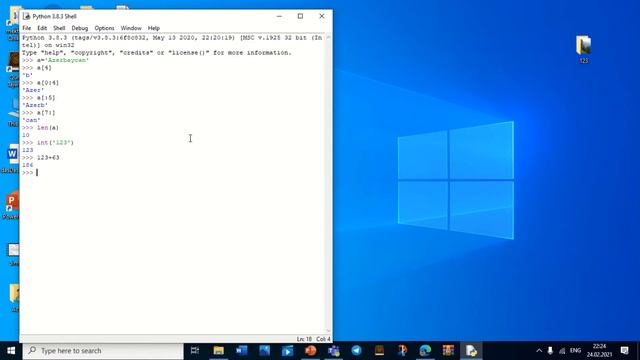Open Telegram from the taskbar
640x360 pixels.
(x=356, y=351)
